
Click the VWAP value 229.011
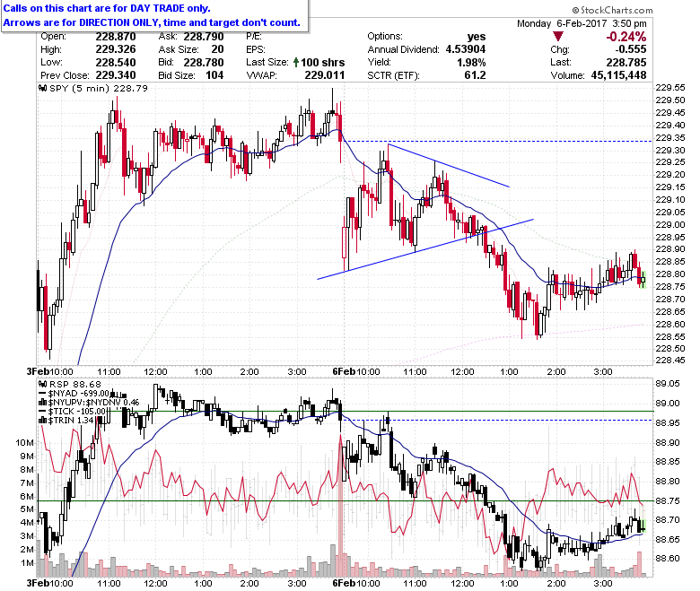(325, 75)
